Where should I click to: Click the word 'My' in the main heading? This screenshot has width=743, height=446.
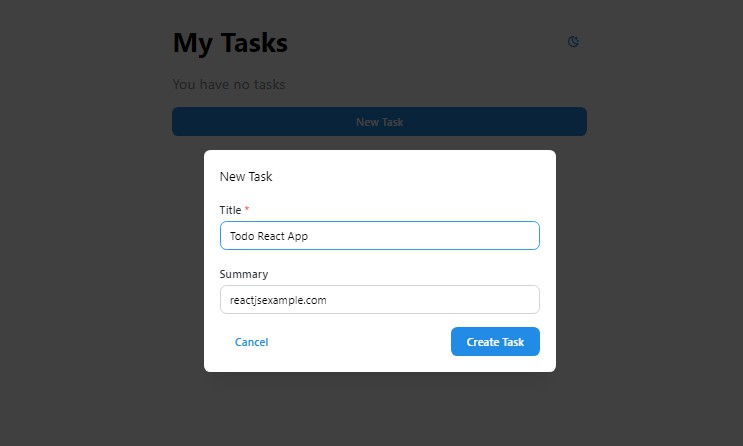pyautogui.click(x=192, y=43)
